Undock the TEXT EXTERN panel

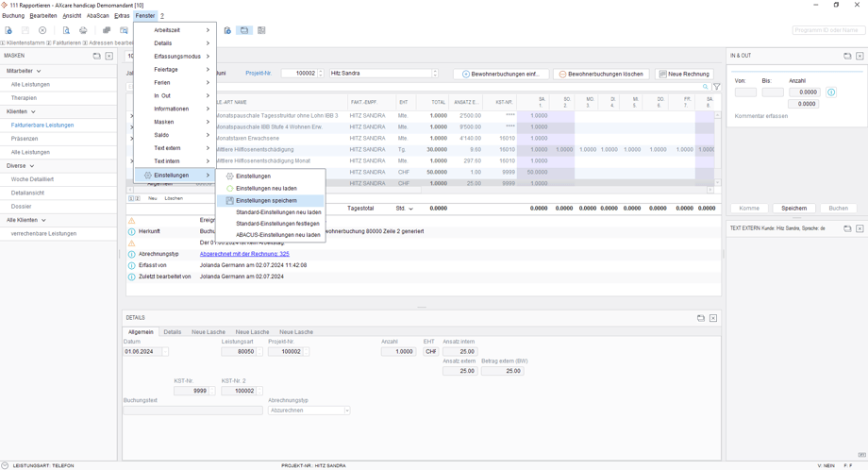(x=847, y=228)
